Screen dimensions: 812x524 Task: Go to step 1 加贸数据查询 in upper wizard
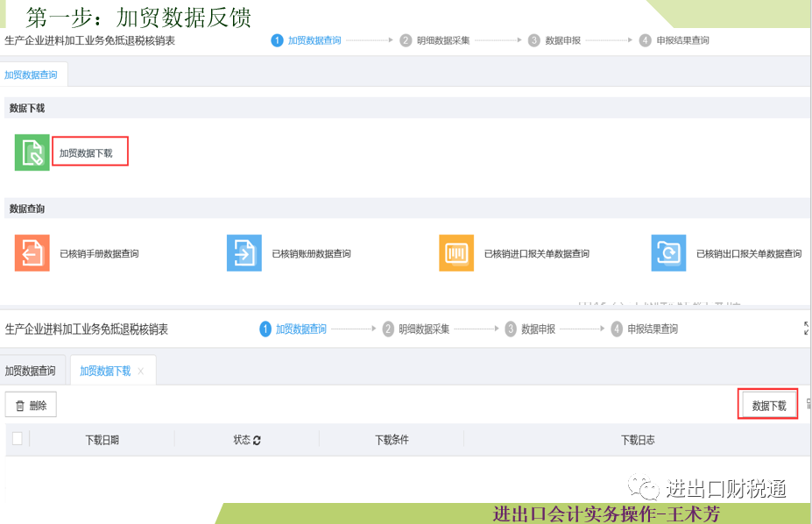306,40
